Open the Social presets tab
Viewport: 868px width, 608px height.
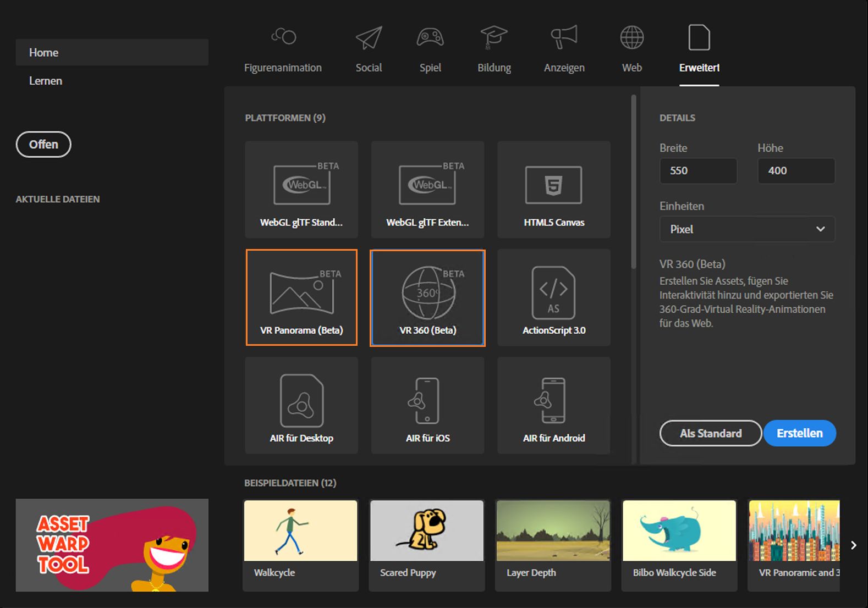(369, 50)
